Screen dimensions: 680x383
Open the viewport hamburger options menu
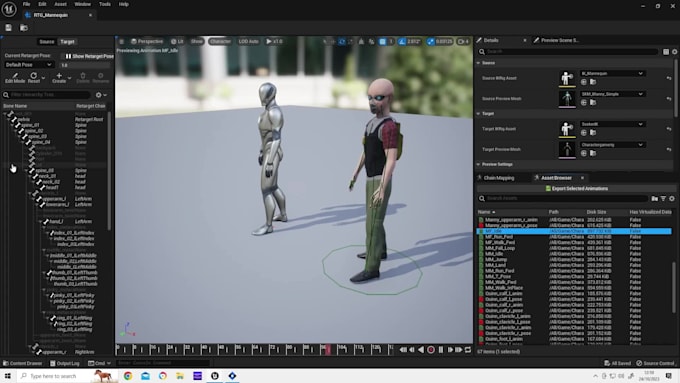[121, 42]
